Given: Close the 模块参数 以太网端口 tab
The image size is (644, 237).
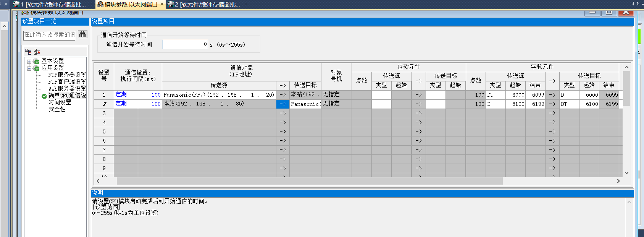Looking at the screenshot, I should pos(162,4).
